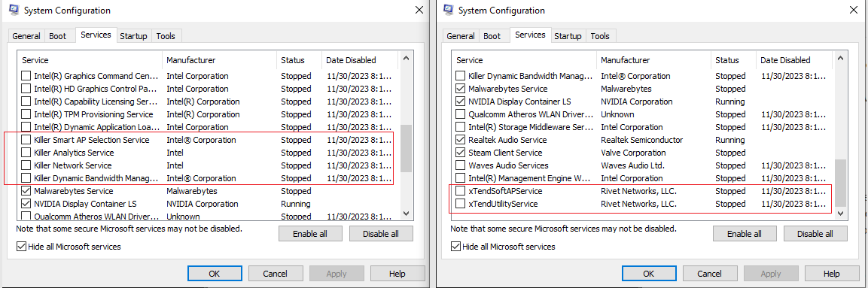Sort by Date Disabled column in left window
The image size is (868, 288).
pos(360,60)
